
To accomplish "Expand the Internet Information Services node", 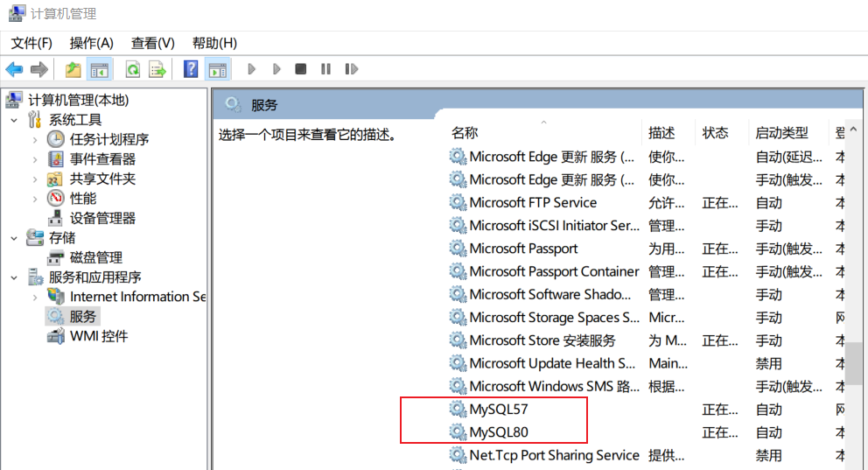I will 35,298.
